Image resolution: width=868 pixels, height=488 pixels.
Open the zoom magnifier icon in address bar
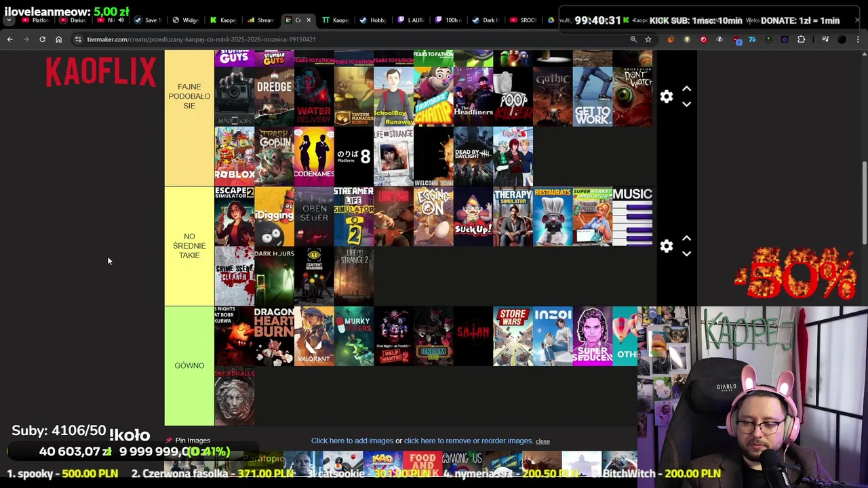(x=633, y=39)
